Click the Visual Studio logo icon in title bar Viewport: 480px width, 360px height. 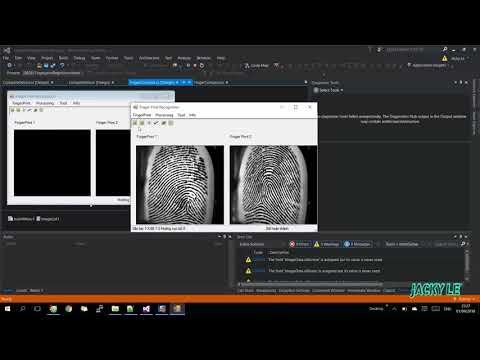7,50
